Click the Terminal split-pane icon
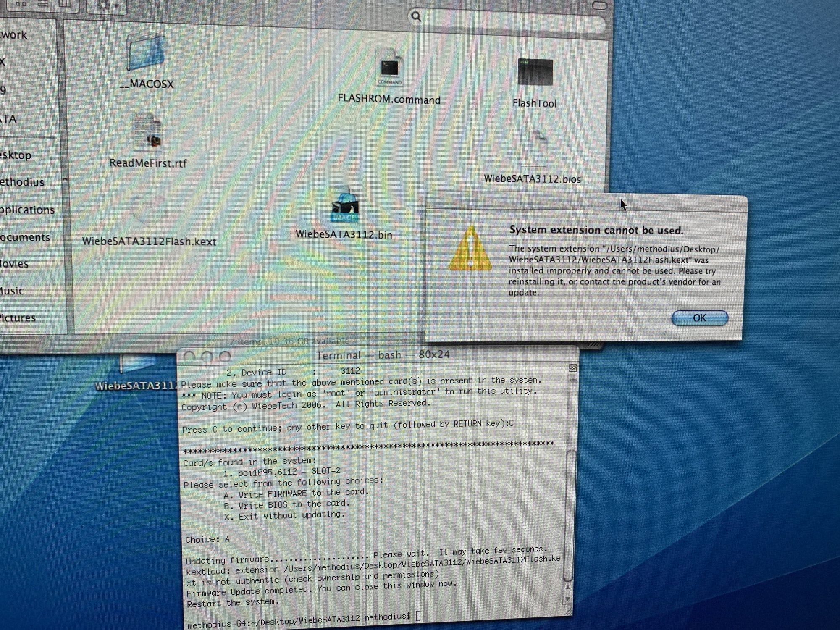Screen dimensions: 840x630 (572, 368)
